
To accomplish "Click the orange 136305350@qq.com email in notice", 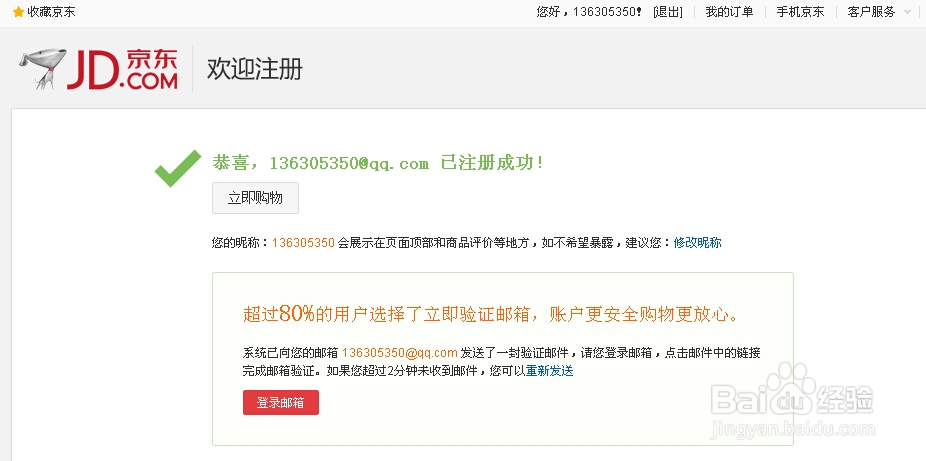I will [x=400, y=353].
